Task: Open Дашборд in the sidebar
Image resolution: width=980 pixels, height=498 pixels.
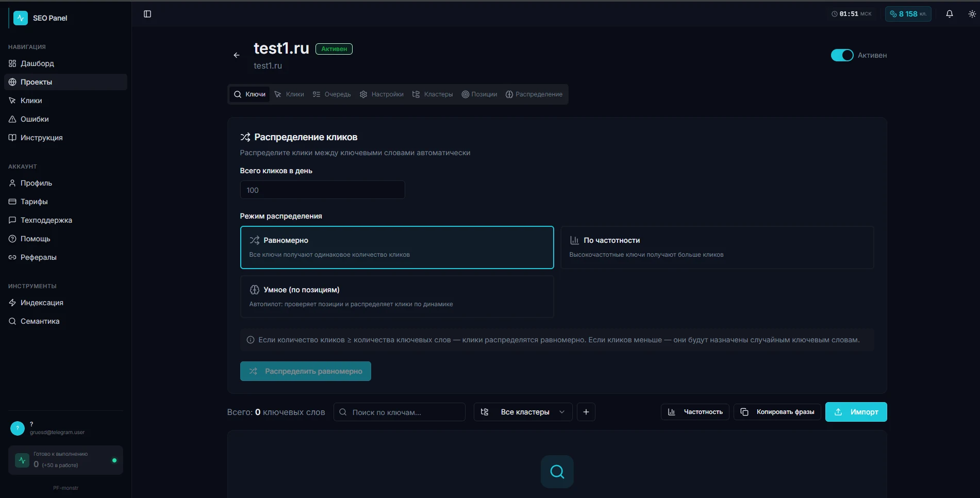Action: pos(65,63)
